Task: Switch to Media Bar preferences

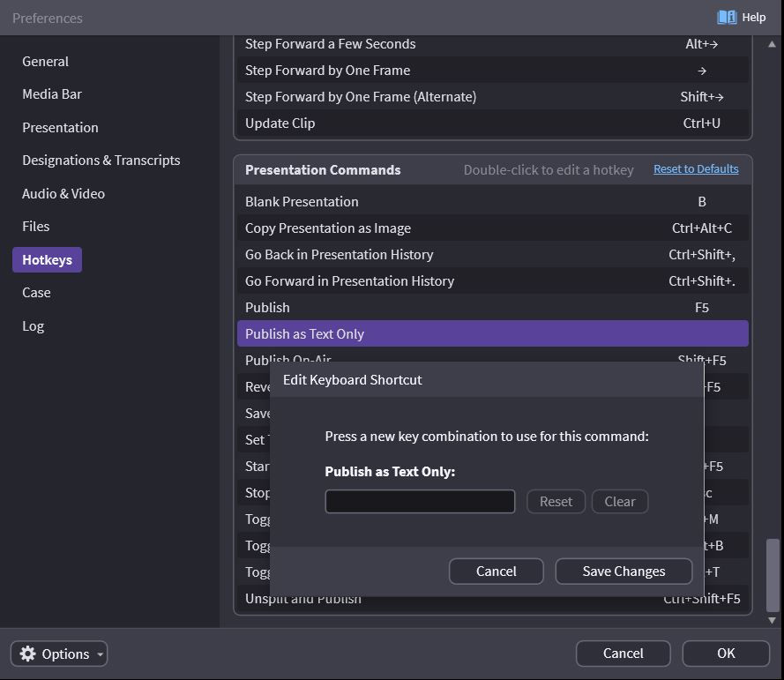Action: click(52, 94)
